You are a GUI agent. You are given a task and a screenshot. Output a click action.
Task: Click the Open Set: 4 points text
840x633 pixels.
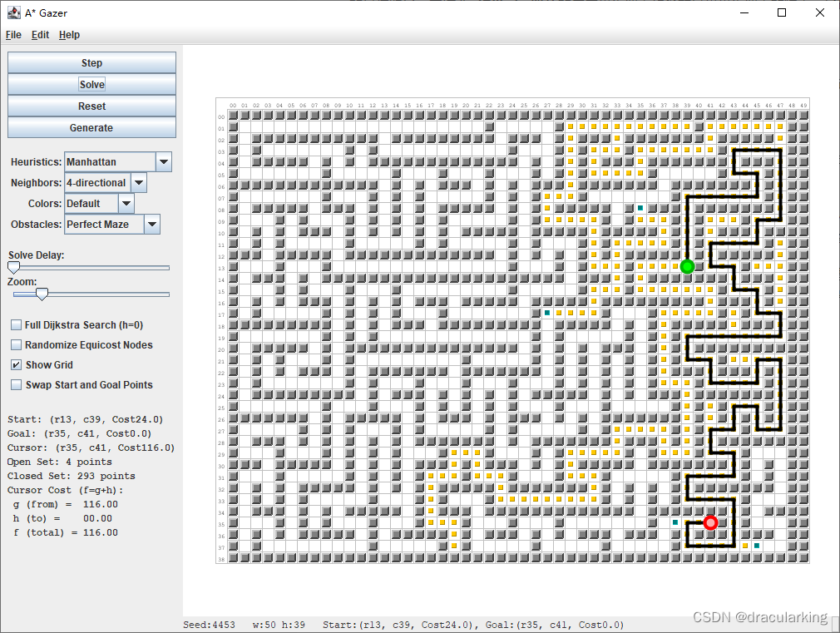[59, 462]
